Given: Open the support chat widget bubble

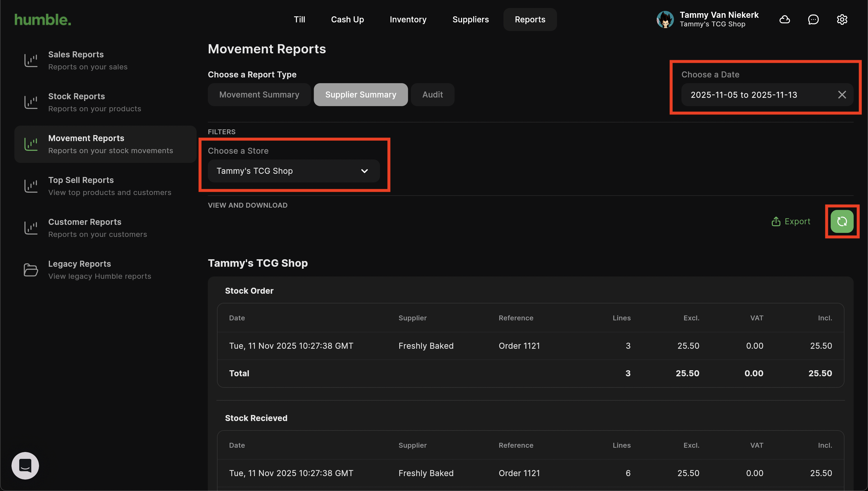Looking at the screenshot, I should (25, 465).
